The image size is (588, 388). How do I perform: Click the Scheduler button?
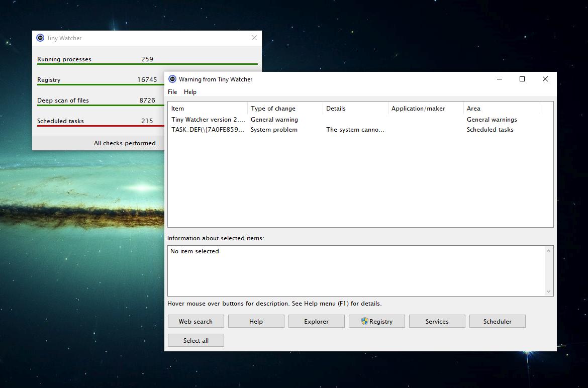[x=497, y=321]
